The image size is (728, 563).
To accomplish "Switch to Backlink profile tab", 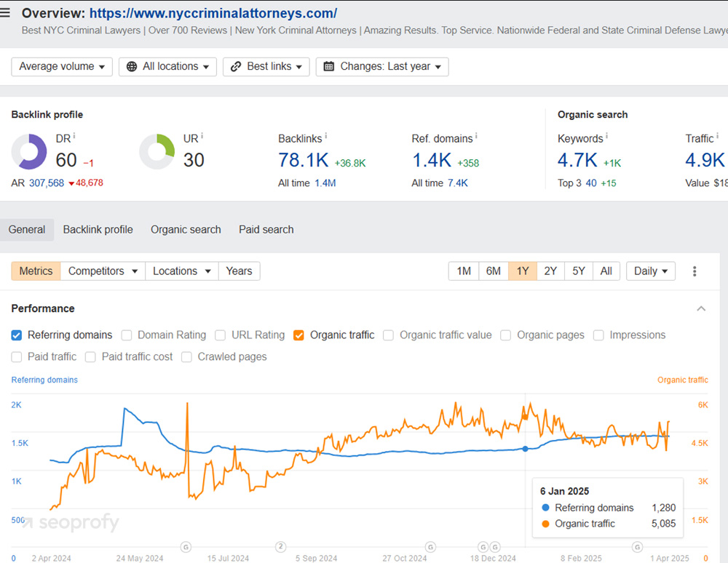I will [x=98, y=230].
